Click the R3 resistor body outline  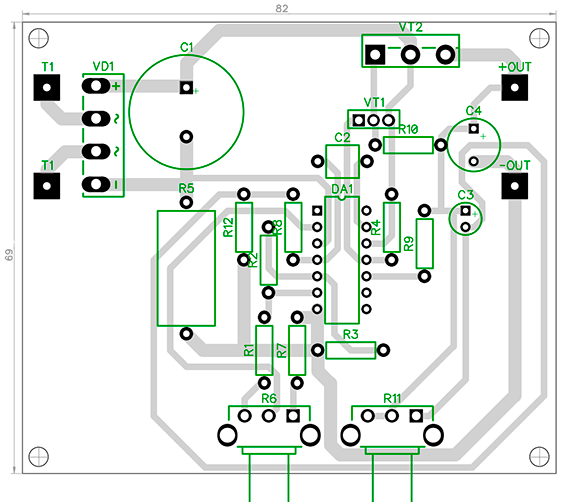click(x=350, y=350)
